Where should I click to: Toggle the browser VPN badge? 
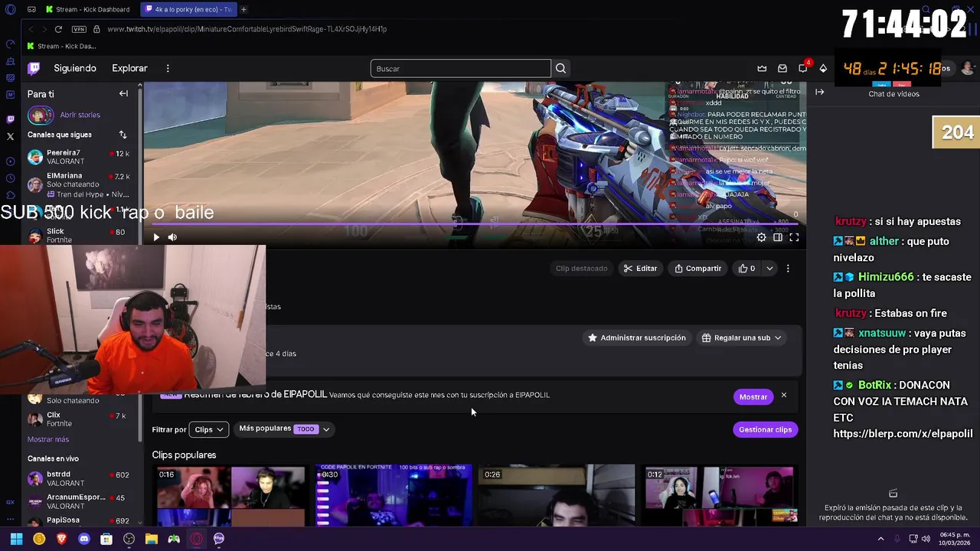click(x=79, y=29)
